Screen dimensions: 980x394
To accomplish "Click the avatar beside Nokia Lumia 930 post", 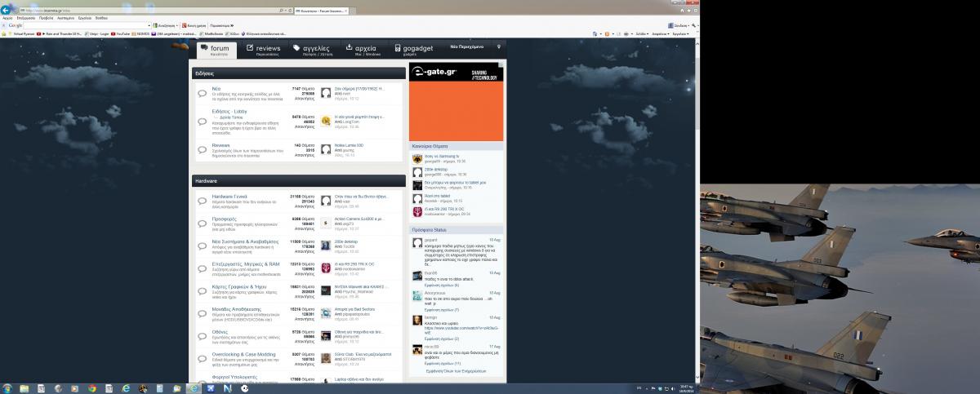I will (x=326, y=149).
